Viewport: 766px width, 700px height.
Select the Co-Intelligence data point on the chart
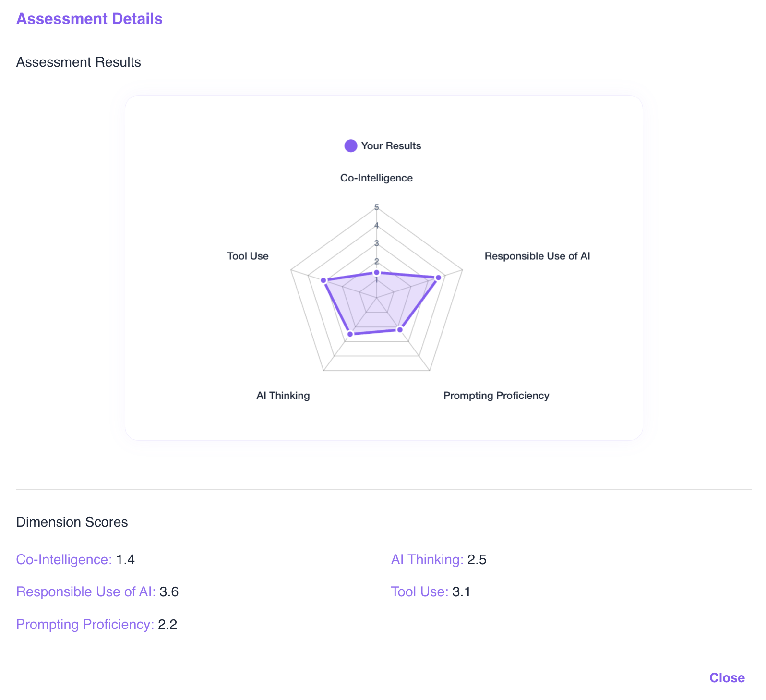tap(378, 273)
